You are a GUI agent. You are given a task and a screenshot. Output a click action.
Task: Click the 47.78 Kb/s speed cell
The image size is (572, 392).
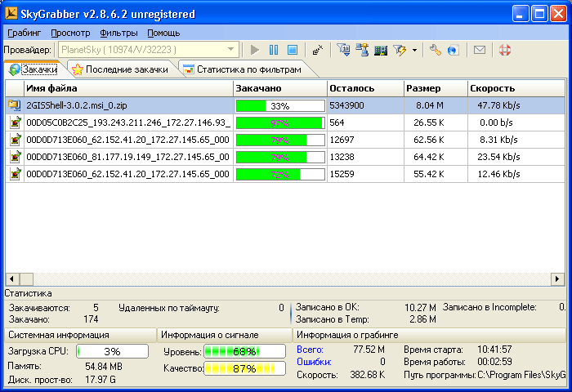pyautogui.click(x=498, y=105)
